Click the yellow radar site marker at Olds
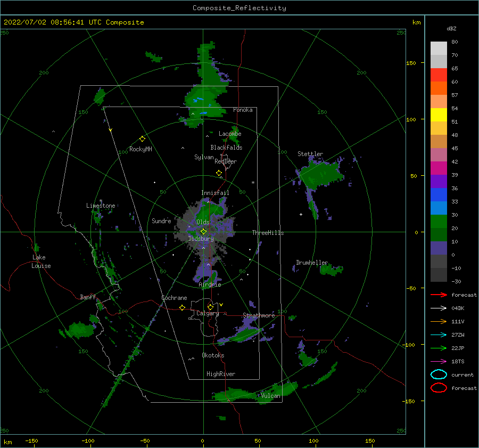The height and width of the screenshot is (448, 479). (x=203, y=232)
